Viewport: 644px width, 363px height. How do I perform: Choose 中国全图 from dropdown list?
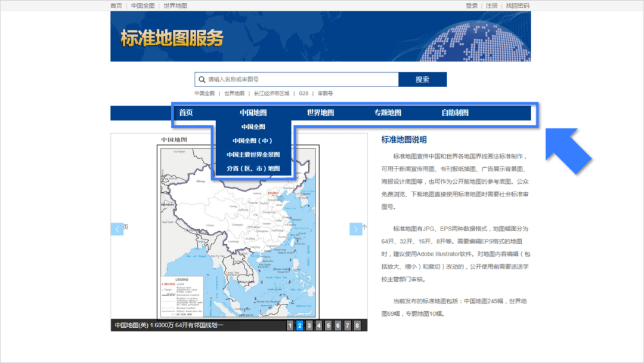tap(253, 127)
